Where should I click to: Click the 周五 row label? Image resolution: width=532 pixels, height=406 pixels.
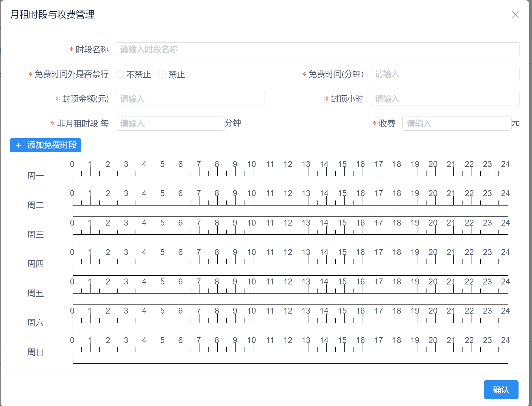click(35, 294)
